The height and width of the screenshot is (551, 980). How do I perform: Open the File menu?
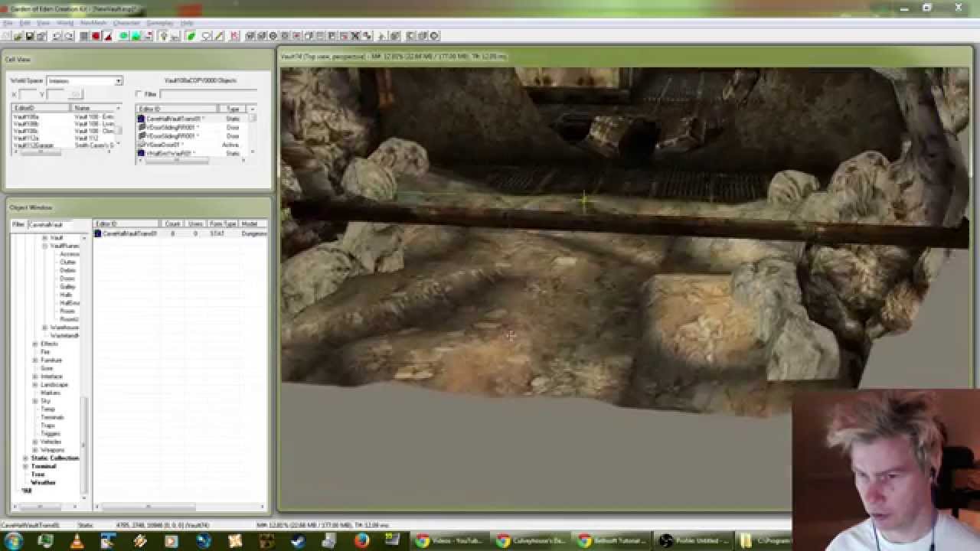click(8, 23)
